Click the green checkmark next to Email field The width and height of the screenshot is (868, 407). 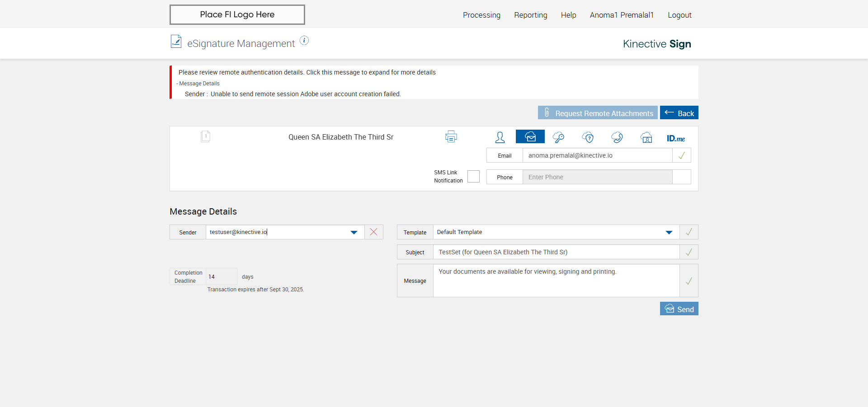(x=682, y=155)
